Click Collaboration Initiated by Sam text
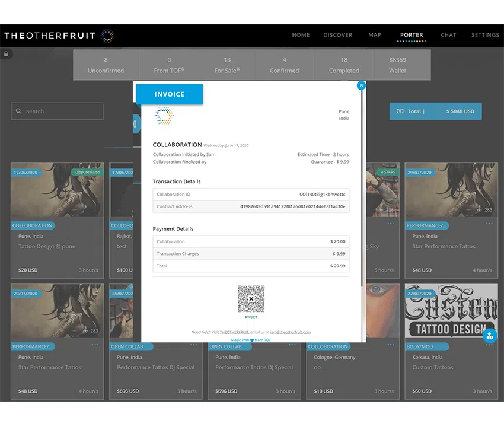The image size is (504, 427). point(184,154)
